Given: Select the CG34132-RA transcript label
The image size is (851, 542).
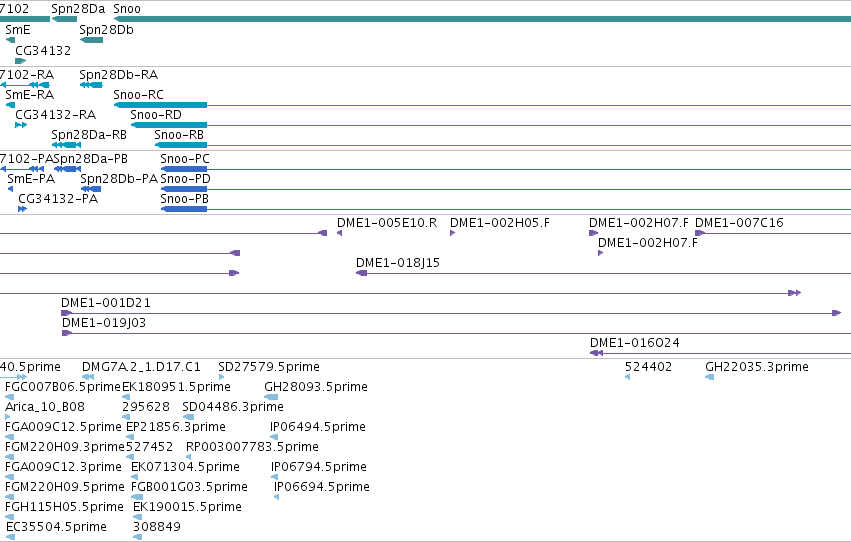Looking at the screenshot, I should coord(55,114).
